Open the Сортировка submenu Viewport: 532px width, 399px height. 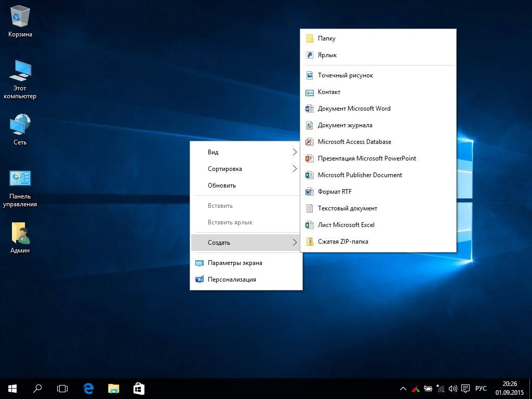click(246, 169)
